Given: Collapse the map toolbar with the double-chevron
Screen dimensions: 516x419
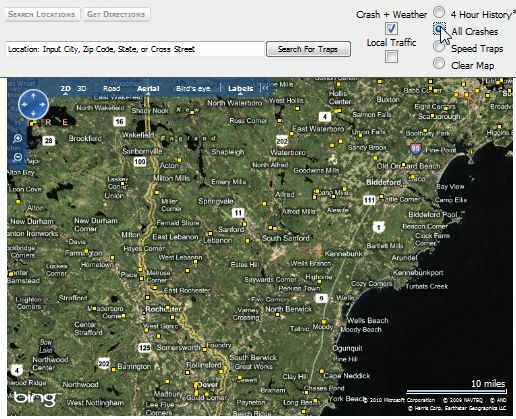Looking at the screenshot, I should pyautogui.click(x=265, y=88).
